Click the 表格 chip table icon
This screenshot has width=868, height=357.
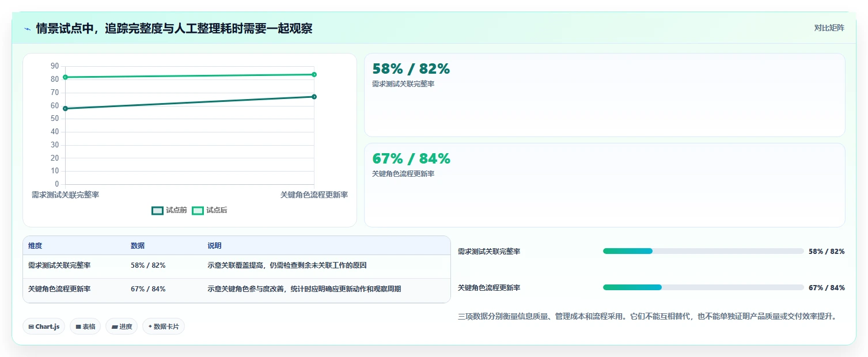click(x=78, y=326)
